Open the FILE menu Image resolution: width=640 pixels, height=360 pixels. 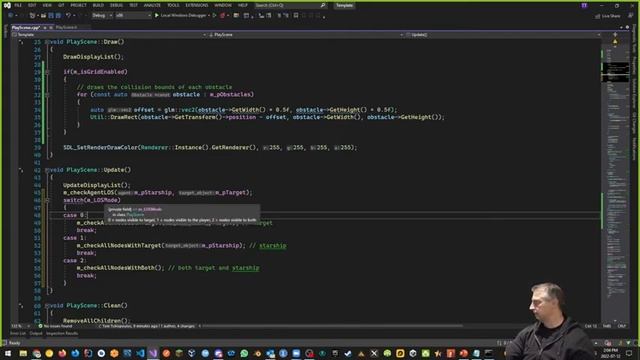(x=18, y=5)
